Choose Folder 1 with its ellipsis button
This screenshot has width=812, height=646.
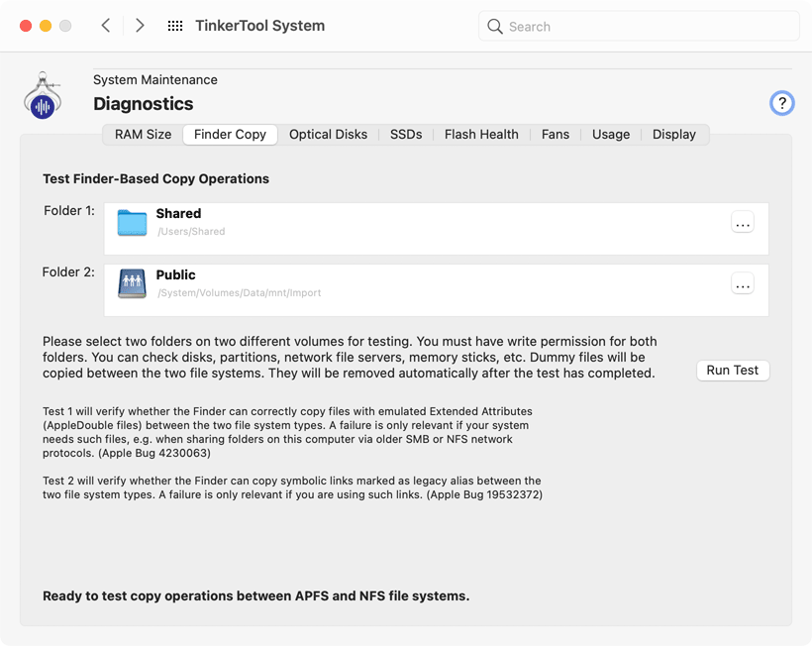pos(742,223)
